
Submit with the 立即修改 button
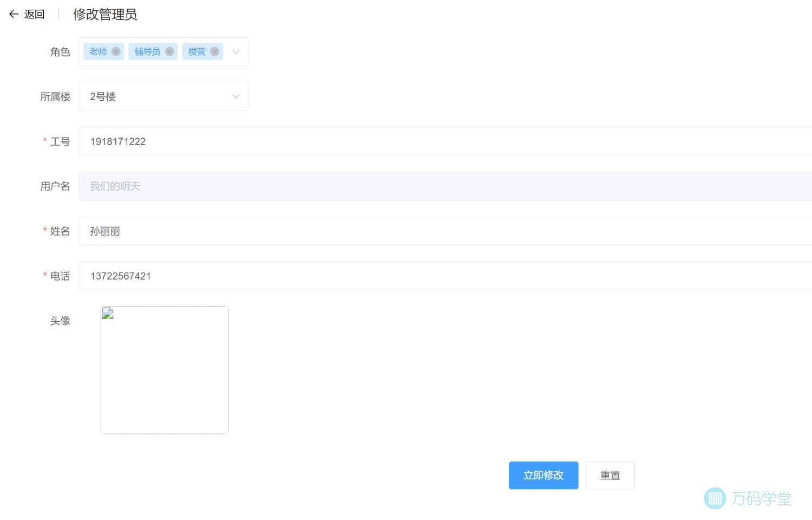(x=543, y=476)
